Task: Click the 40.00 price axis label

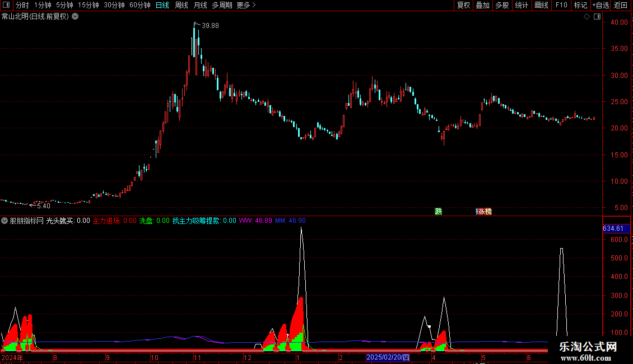Action: pos(619,22)
